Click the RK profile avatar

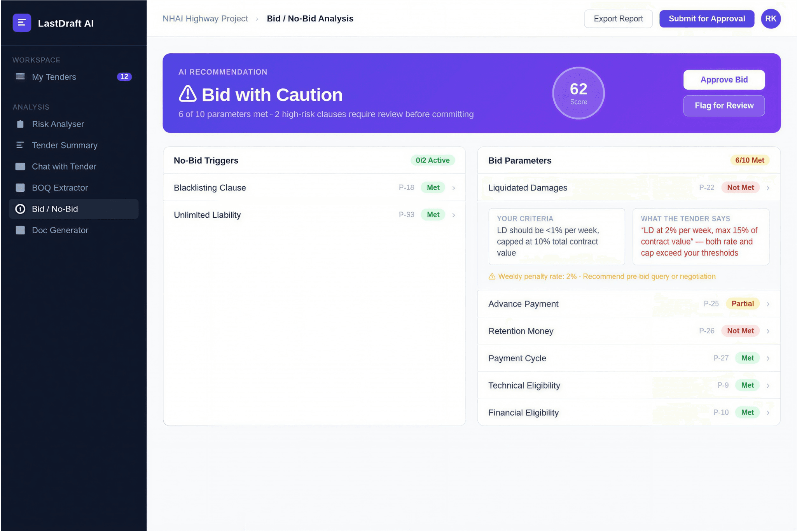(x=771, y=19)
